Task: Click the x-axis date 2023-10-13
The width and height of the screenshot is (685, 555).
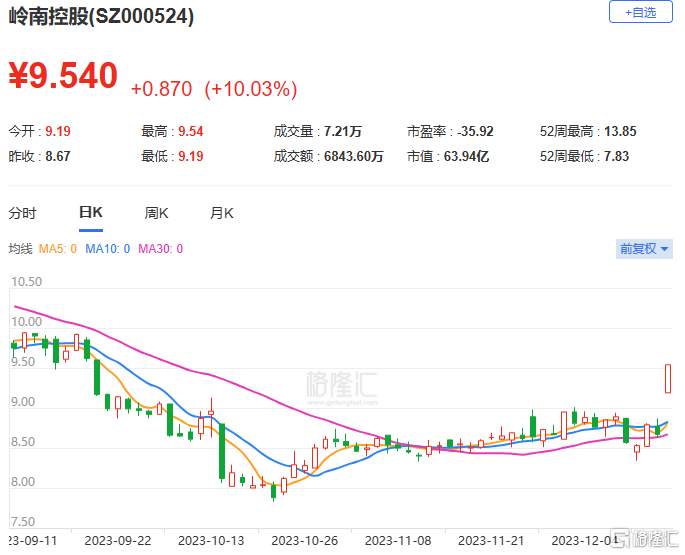Action: click(211, 541)
